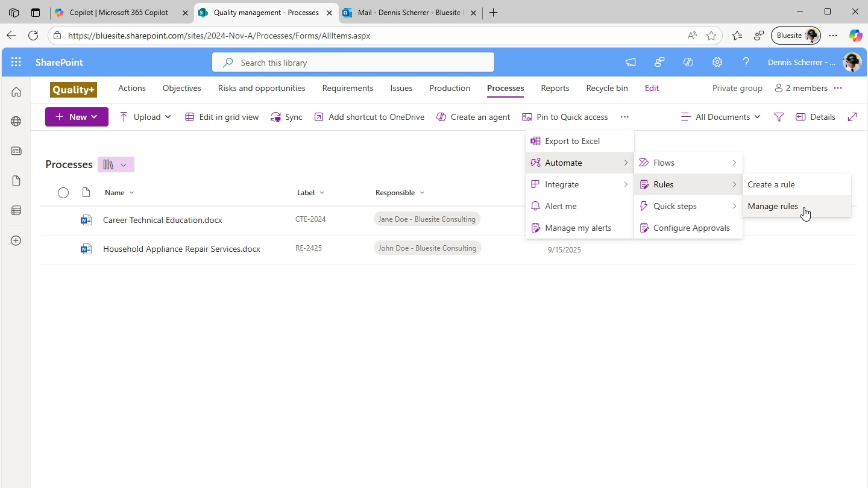Click the Read aloud icon in address bar

[x=692, y=36]
